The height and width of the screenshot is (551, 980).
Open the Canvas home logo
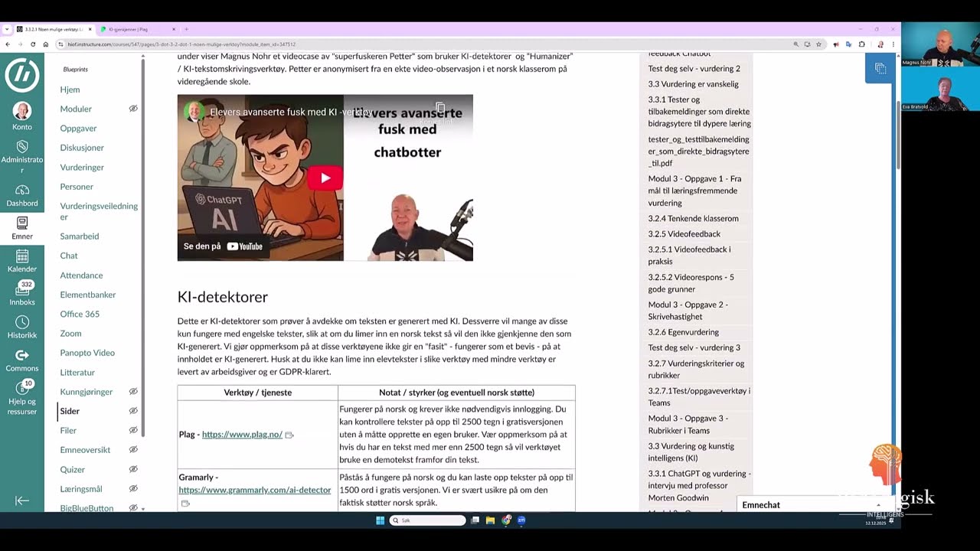(x=21, y=74)
